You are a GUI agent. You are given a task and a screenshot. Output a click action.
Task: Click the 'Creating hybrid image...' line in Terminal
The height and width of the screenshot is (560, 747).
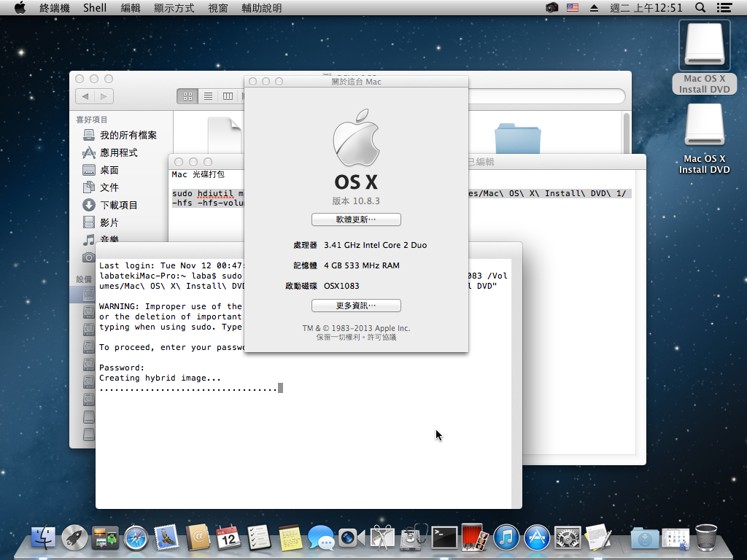point(160,378)
